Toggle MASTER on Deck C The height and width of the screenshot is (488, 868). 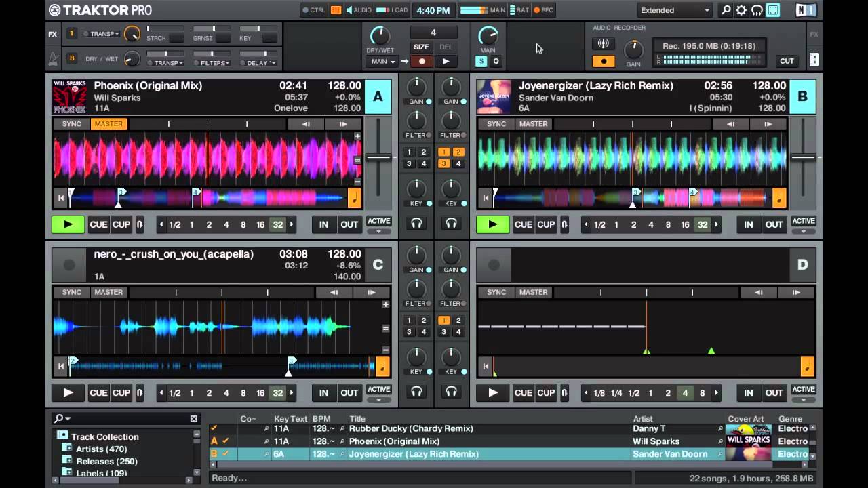(108, 292)
